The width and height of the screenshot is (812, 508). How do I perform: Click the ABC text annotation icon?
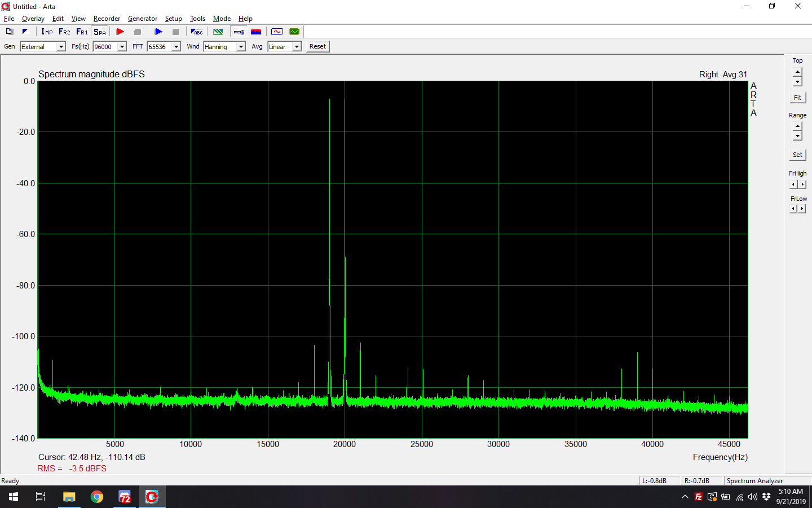[197, 32]
